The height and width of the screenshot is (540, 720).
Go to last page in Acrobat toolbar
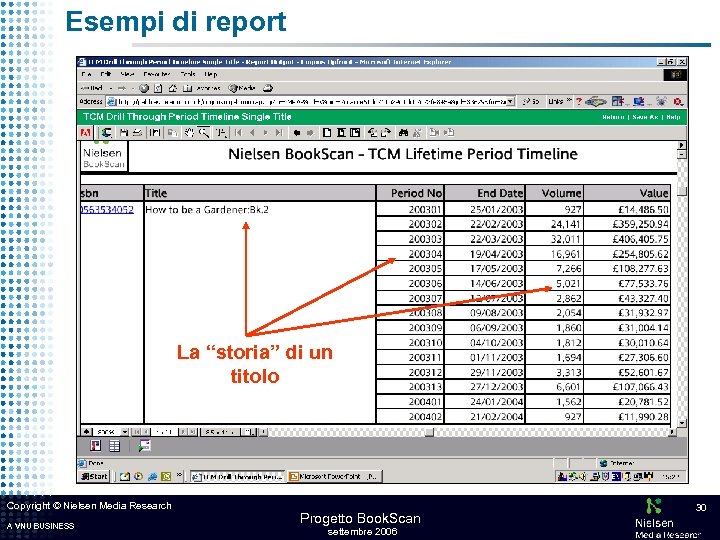coord(279,133)
